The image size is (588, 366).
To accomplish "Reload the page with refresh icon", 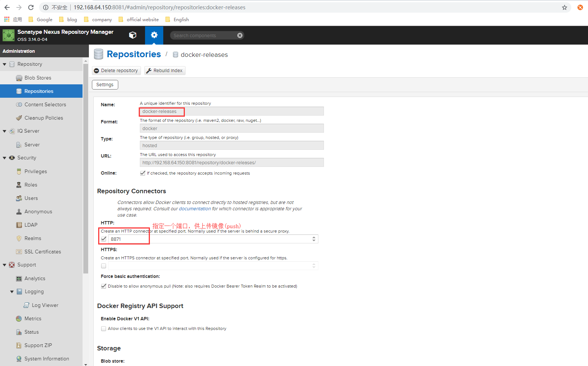I will [x=31, y=7].
